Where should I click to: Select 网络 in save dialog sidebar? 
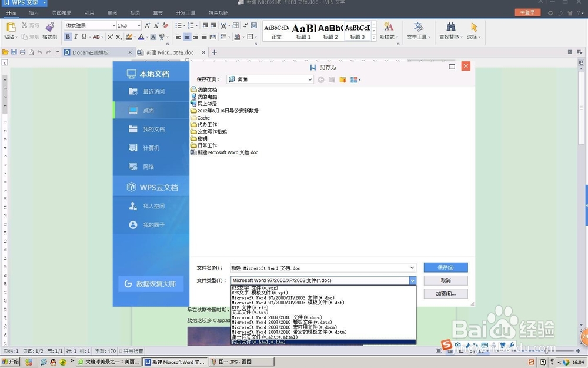(151, 167)
